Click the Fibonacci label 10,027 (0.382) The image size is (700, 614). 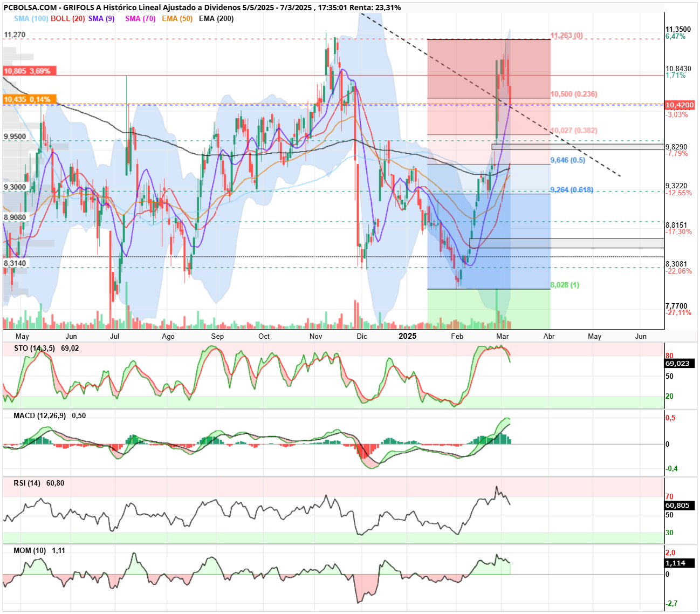pyautogui.click(x=574, y=131)
